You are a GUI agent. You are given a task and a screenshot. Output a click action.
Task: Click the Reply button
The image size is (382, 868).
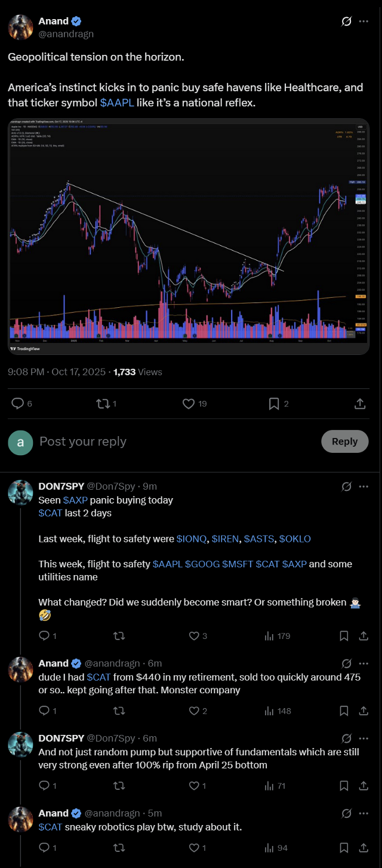(x=344, y=441)
